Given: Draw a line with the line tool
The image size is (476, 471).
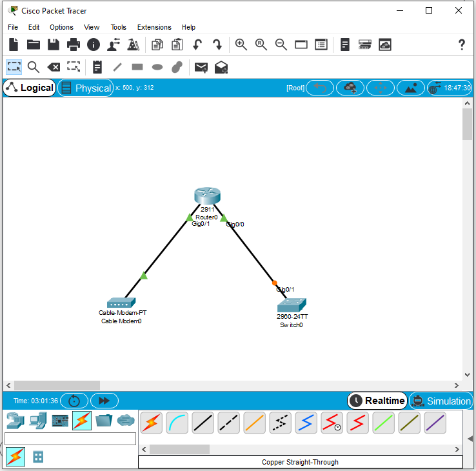Looking at the screenshot, I should click(117, 67).
